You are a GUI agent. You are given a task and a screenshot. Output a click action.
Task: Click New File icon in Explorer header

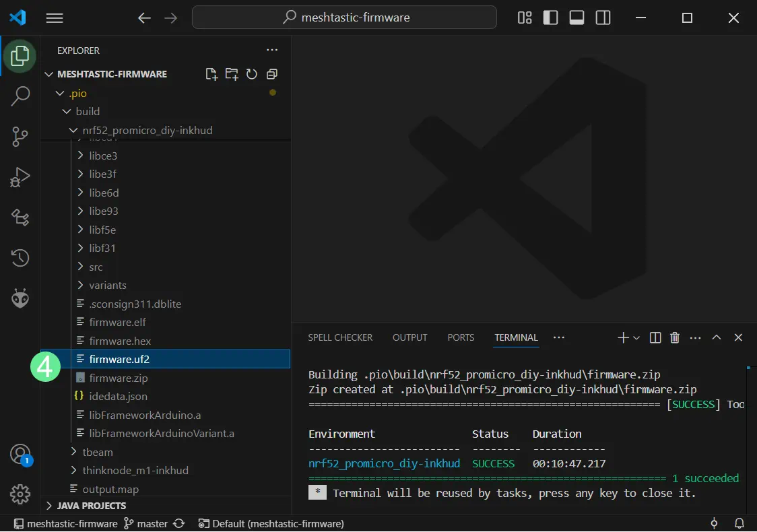pos(211,74)
